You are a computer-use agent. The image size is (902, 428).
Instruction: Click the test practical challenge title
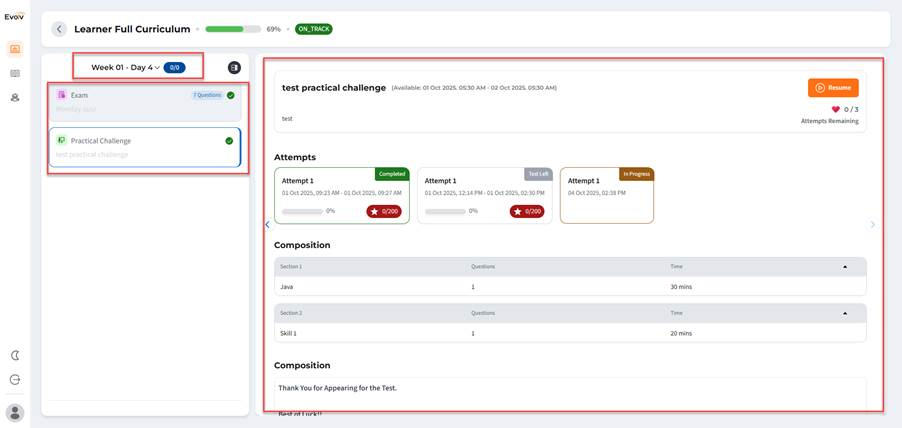pos(334,88)
